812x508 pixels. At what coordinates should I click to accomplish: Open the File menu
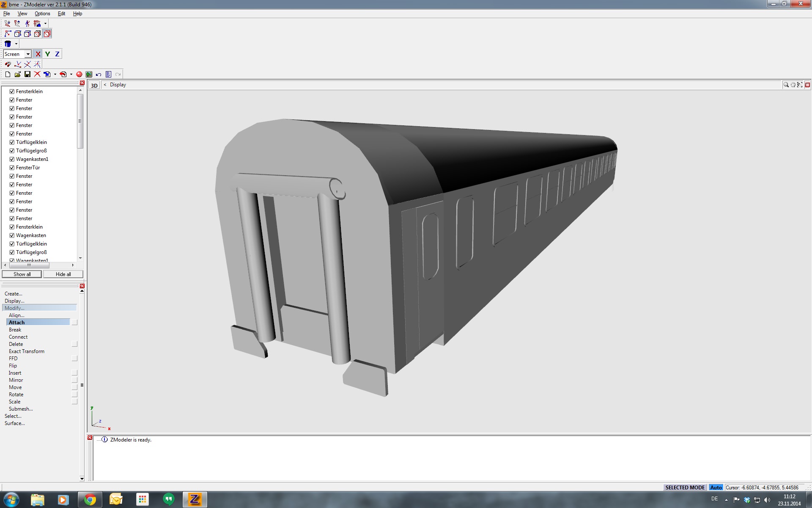click(7, 14)
